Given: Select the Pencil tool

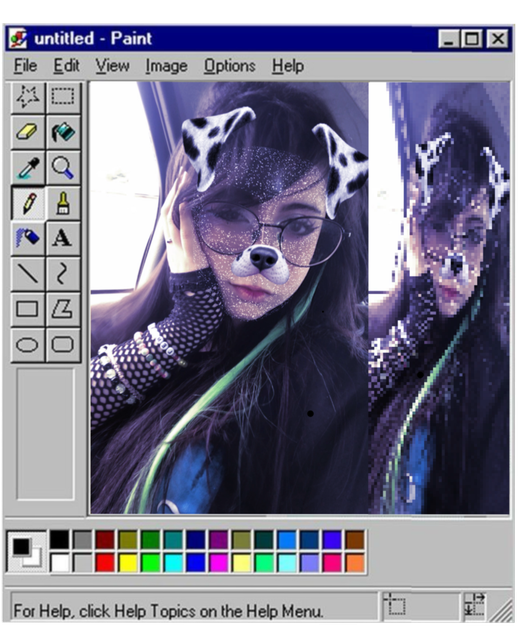Looking at the screenshot, I should click(28, 203).
